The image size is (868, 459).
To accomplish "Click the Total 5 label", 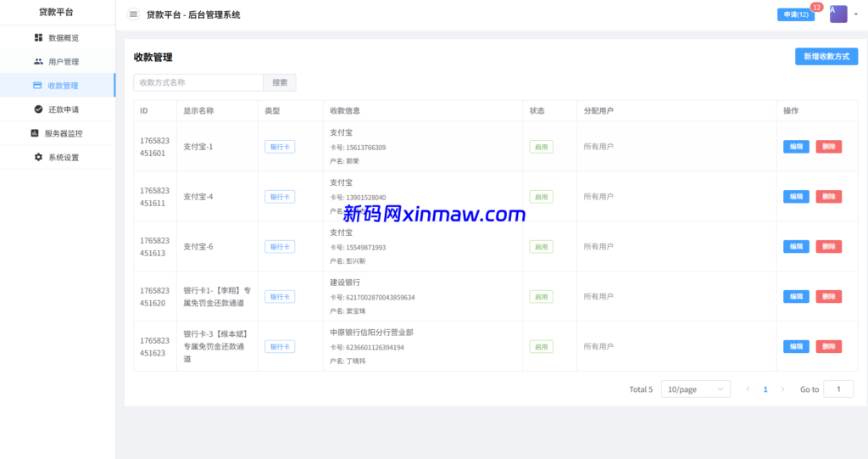I will click(641, 389).
